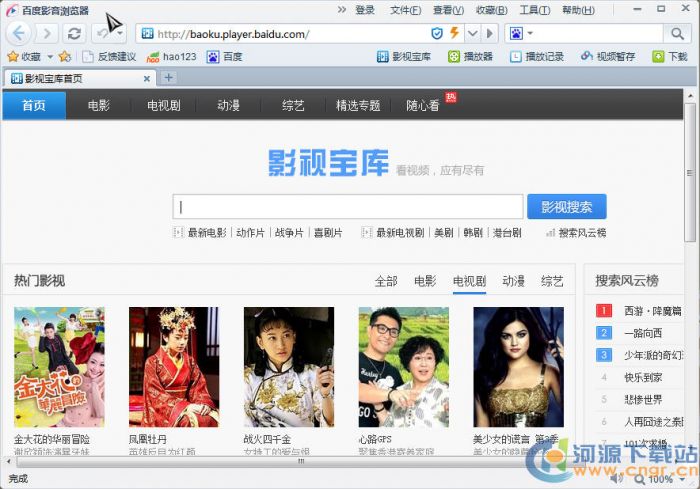Open the 金大花的华丽冒险 poster
The image size is (700, 489).
[x=59, y=367]
